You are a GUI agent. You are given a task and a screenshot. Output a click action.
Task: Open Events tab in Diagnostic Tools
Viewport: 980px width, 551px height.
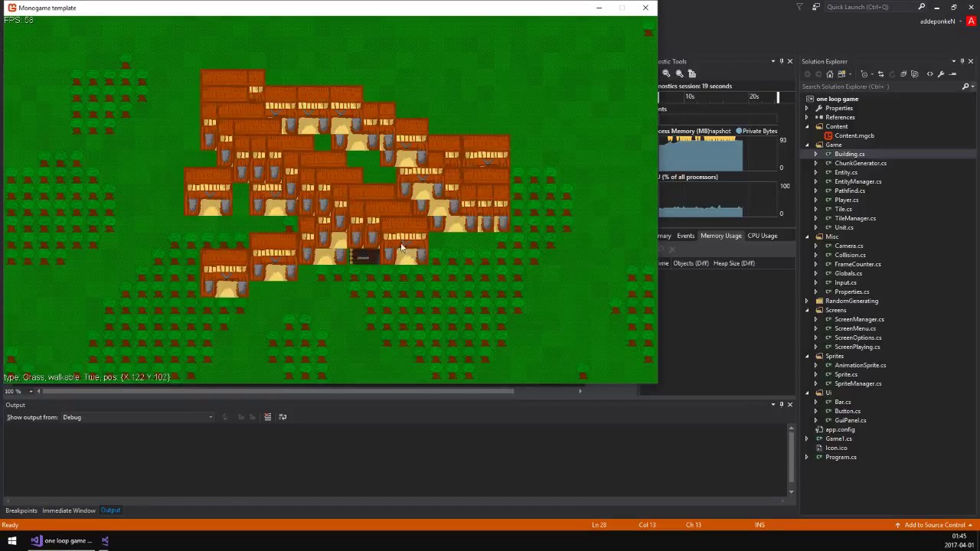click(685, 236)
